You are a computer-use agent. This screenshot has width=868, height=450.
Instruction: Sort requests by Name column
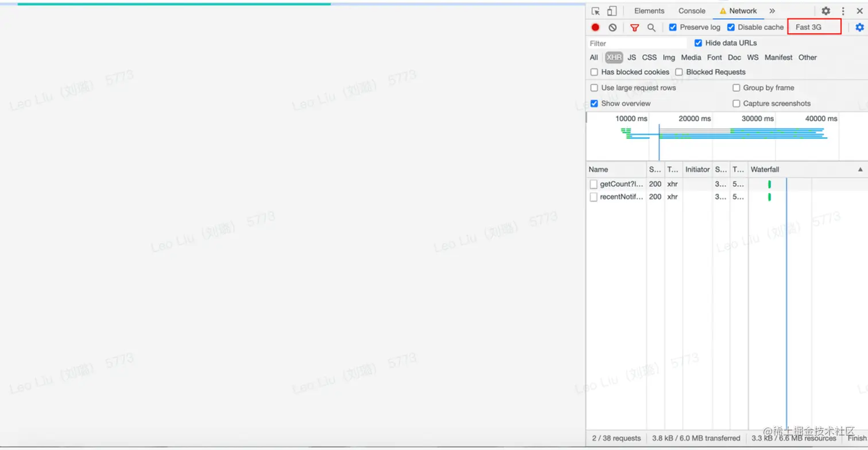click(x=617, y=170)
